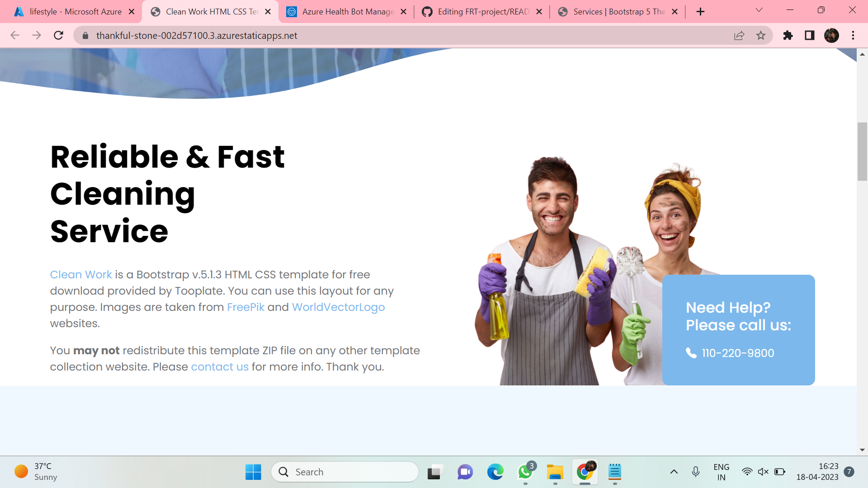Toggle the muted volume icon

click(763, 472)
